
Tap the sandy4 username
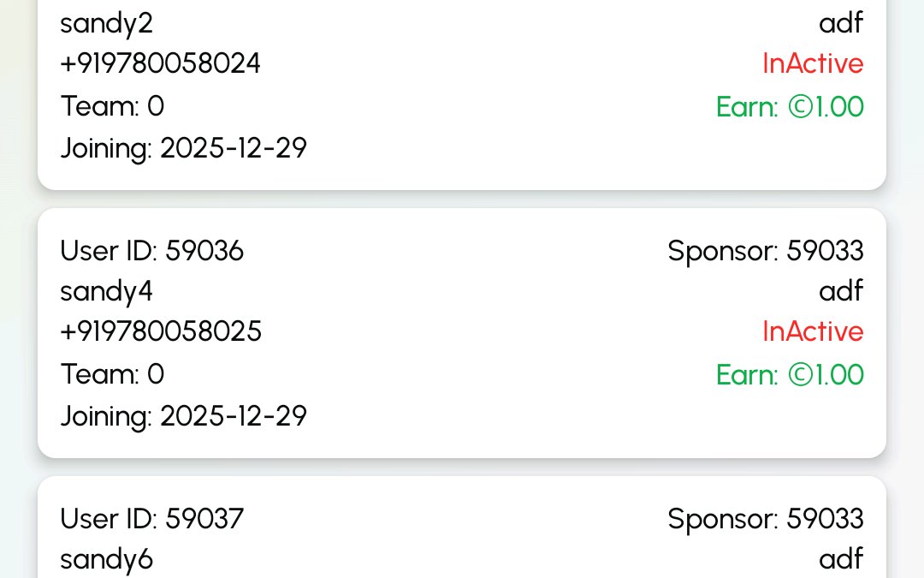pos(106,292)
